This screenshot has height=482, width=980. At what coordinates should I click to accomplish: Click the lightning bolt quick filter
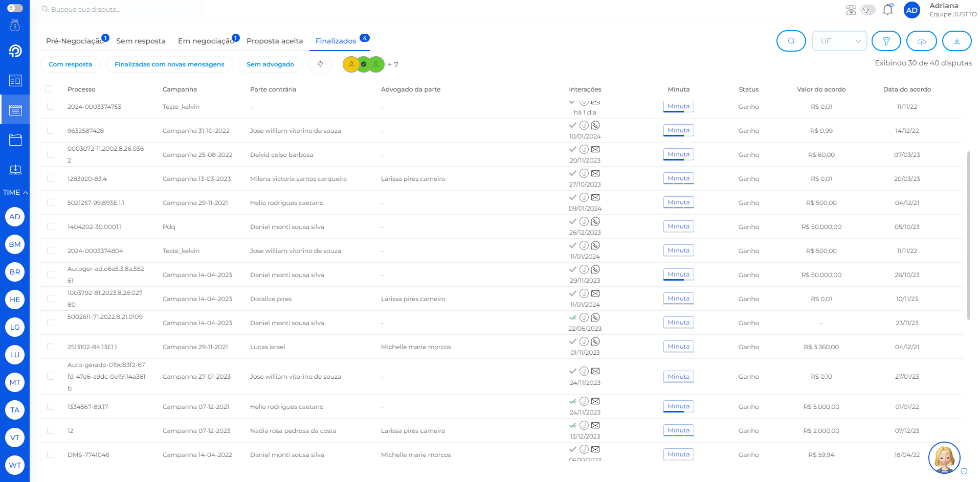(320, 64)
